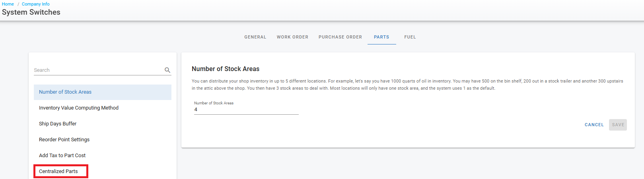Select Number of Stock Areas setting
Viewport: 644px width, 179px height.
click(x=65, y=92)
